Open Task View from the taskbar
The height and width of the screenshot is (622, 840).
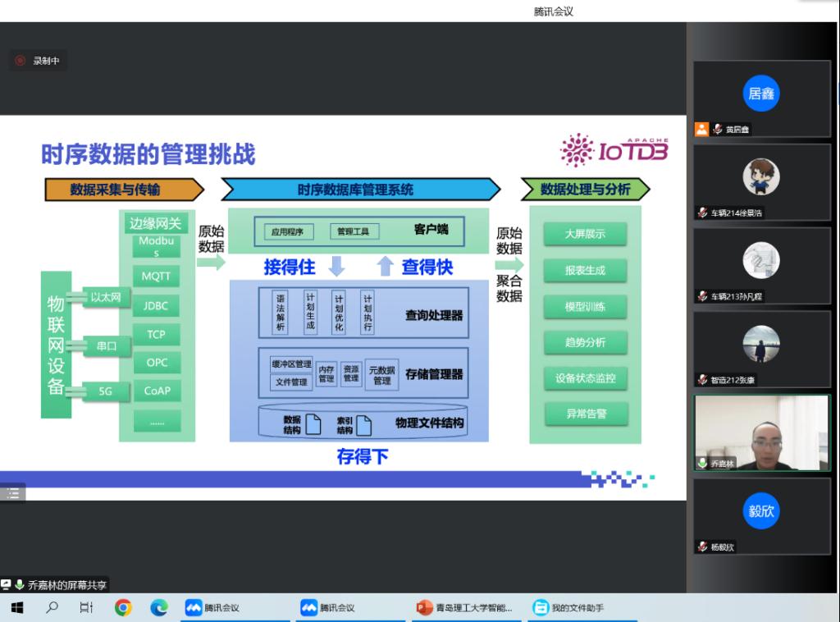86,607
